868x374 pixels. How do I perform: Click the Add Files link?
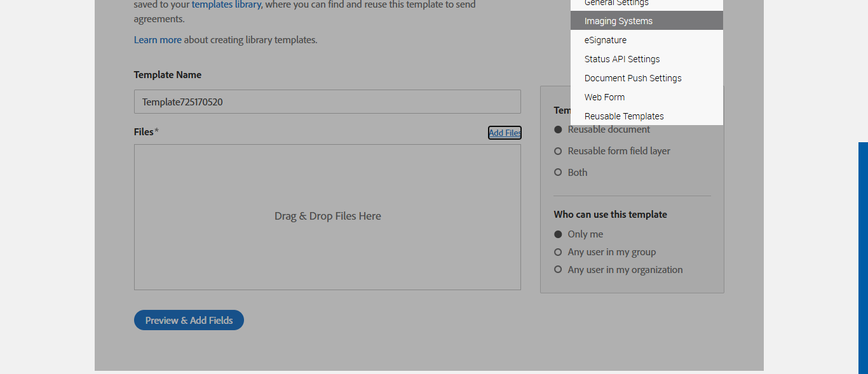[x=505, y=133]
